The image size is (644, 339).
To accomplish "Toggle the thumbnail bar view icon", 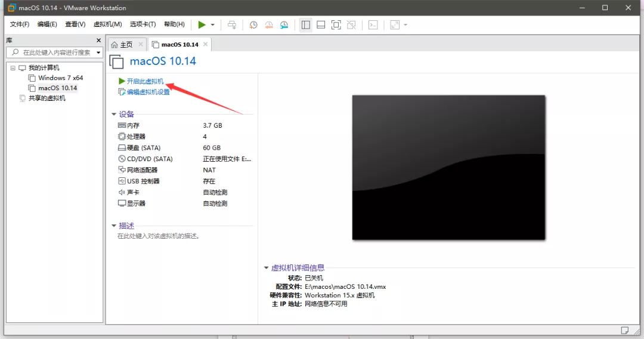I will [321, 24].
